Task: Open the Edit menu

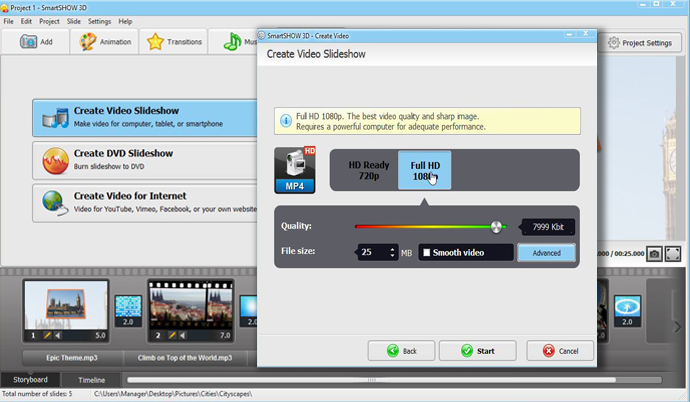Action: (x=26, y=21)
